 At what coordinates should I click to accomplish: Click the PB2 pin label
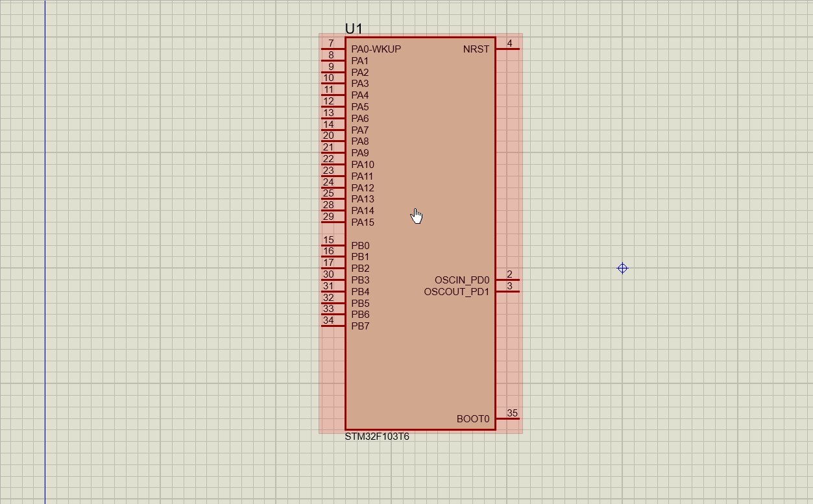pos(360,269)
